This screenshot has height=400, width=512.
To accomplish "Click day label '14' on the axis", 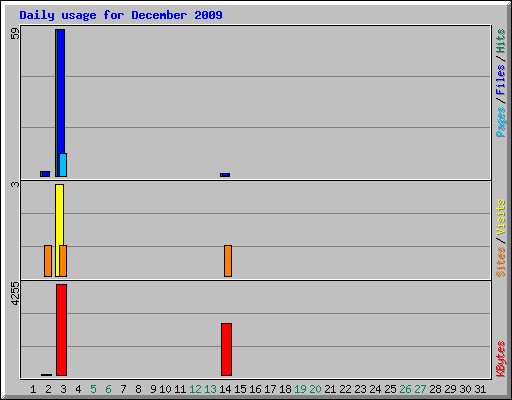I will click(225, 389).
